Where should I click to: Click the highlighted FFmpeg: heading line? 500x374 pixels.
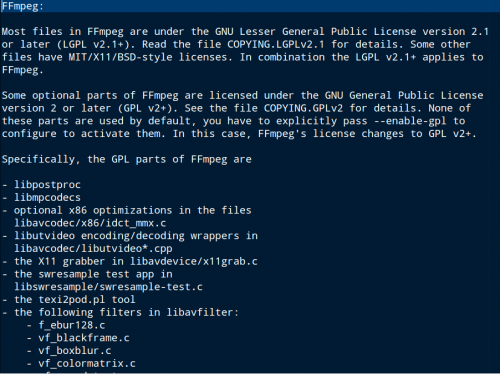click(250, 6)
